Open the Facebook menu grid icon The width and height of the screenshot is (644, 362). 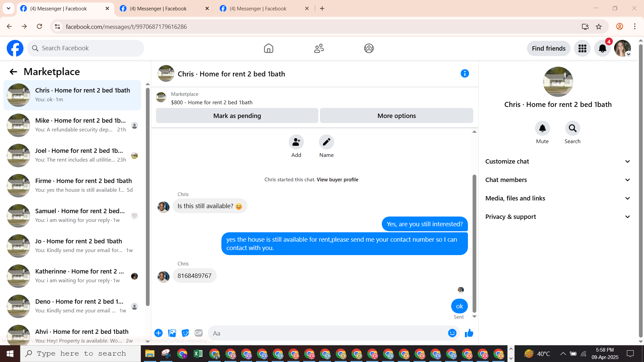(582, 49)
